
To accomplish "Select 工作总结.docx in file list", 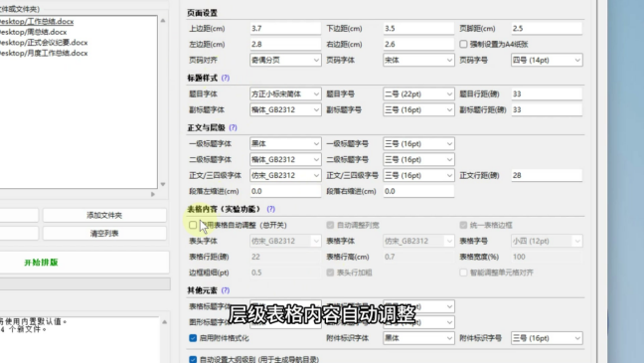I will click(x=36, y=21).
